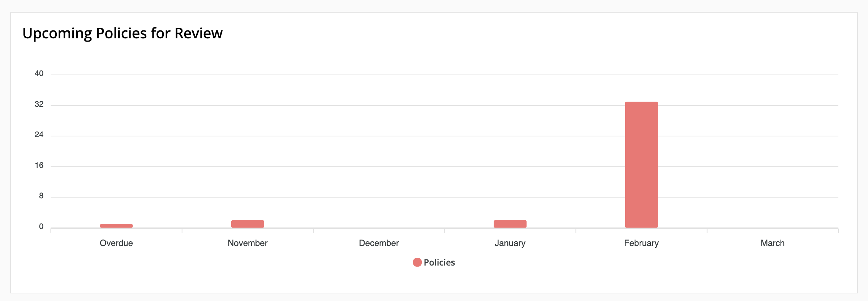Viewport: 868px width, 301px height.
Task: Click the 8 value on the y-axis
Action: pos(41,196)
